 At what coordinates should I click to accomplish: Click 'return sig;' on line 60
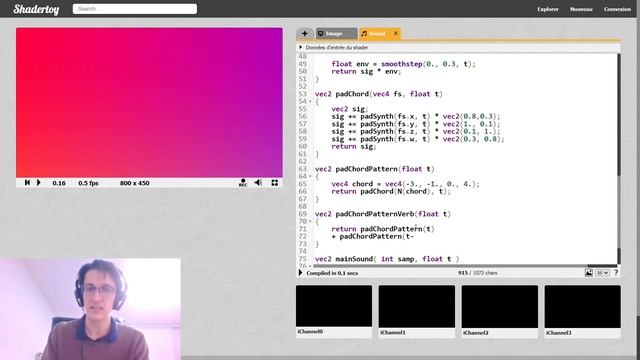(354, 147)
